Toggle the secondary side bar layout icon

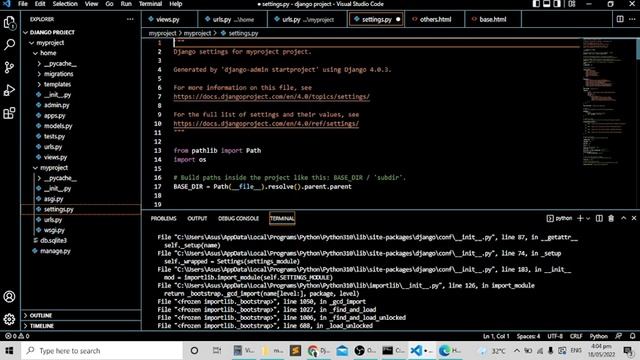tap(557, 4)
